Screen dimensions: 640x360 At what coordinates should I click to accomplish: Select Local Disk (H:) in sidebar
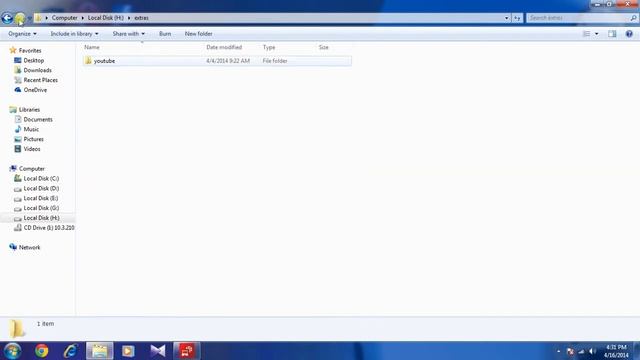point(41,218)
